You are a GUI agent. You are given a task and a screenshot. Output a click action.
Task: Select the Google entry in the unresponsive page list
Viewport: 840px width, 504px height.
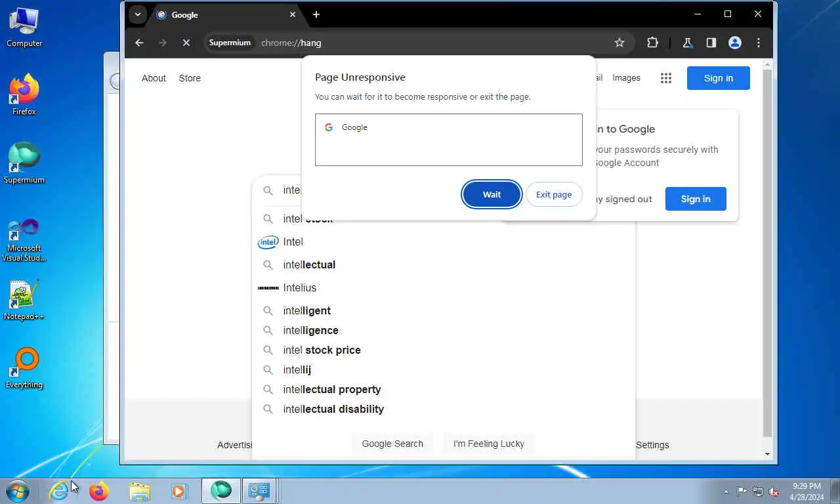[448, 127]
